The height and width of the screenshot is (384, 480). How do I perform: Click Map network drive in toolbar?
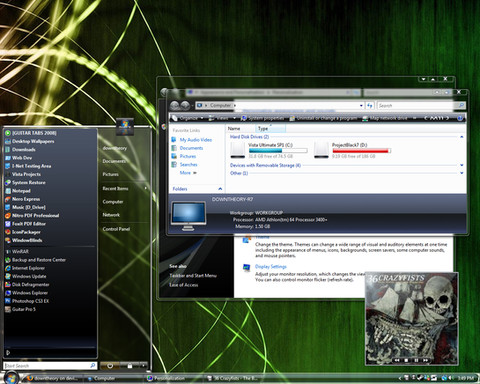pos(385,118)
